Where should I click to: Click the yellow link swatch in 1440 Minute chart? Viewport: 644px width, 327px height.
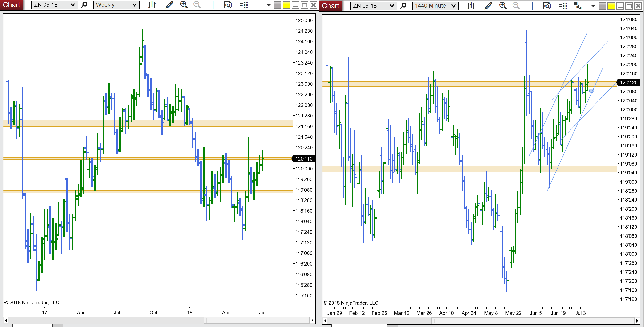pos(611,6)
